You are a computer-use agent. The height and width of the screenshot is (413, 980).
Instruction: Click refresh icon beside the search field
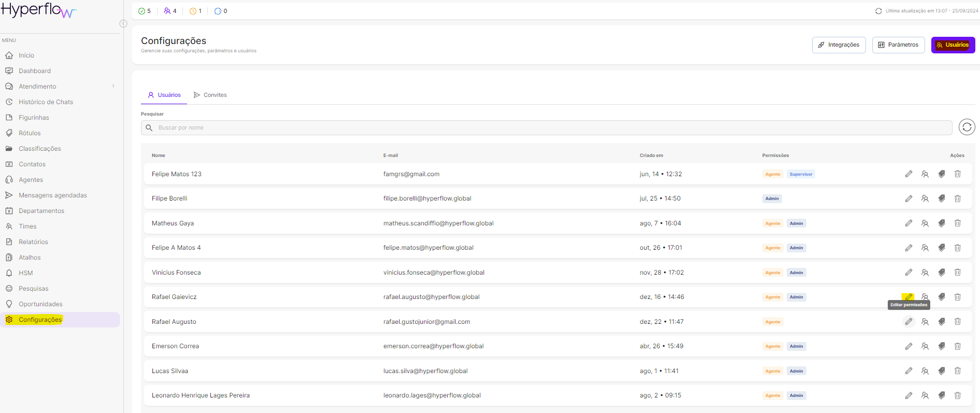pyautogui.click(x=967, y=127)
